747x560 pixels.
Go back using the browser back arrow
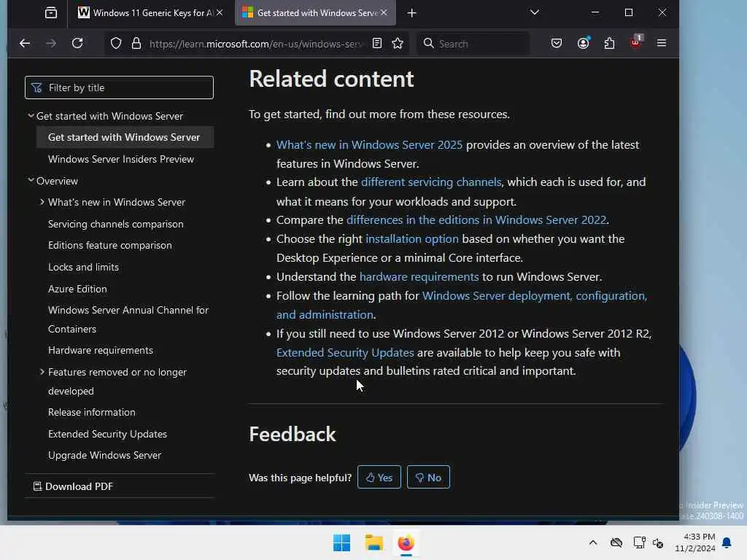(x=25, y=43)
